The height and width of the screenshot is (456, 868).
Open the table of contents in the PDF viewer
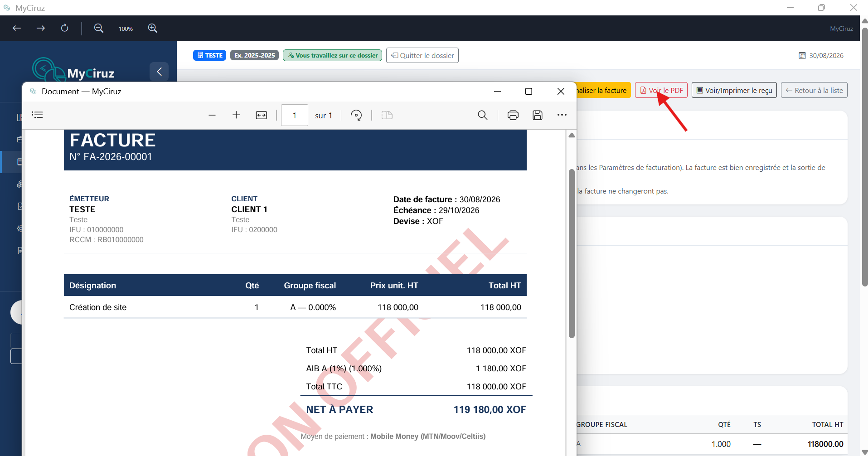point(37,115)
